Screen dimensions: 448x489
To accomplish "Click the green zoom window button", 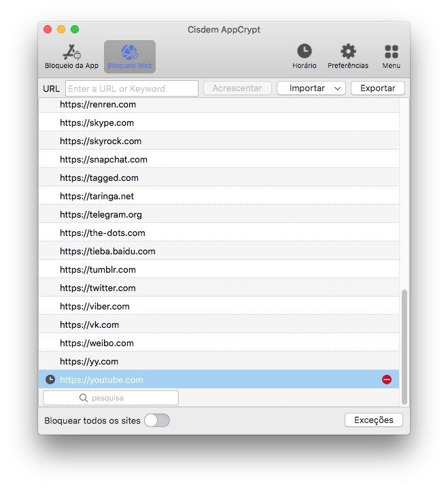I will pos(75,29).
